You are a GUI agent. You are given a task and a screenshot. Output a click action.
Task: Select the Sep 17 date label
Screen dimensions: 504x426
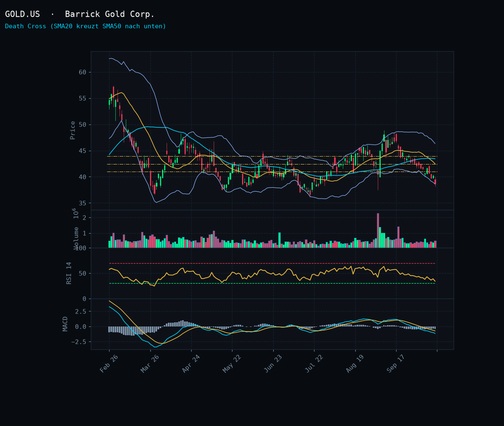tap(395, 364)
